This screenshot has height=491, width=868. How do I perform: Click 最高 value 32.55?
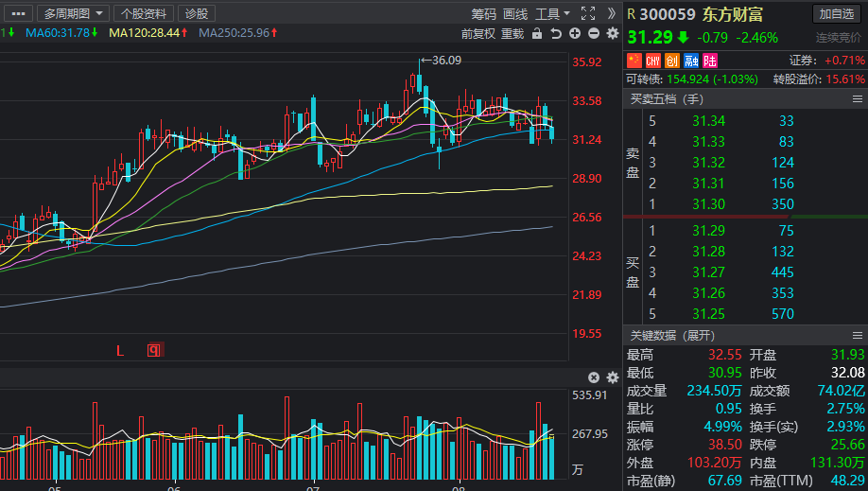tap(724, 355)
